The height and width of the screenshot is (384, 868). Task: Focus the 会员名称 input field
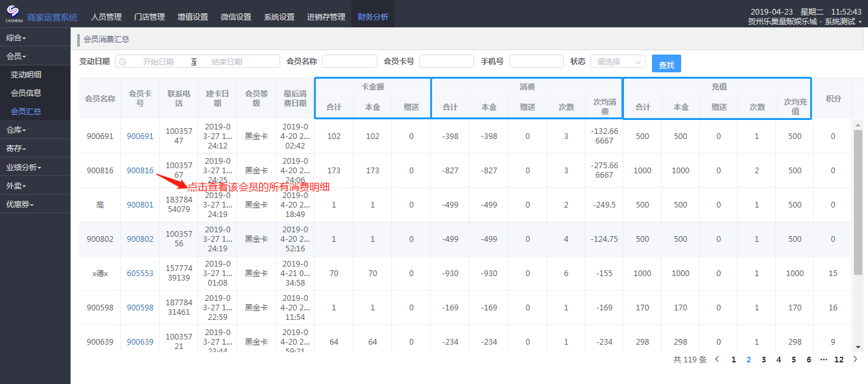pos(349,62)
